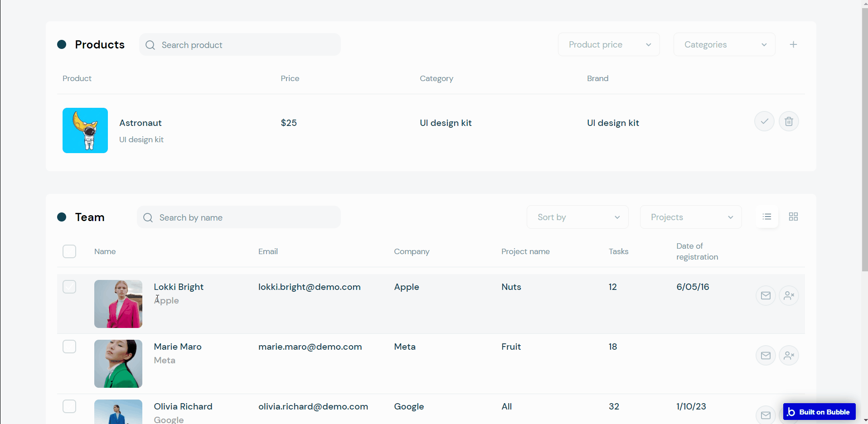Click the 1/10/23 registration date
Viewport: 868px width, 424px height.
[691, 406]
